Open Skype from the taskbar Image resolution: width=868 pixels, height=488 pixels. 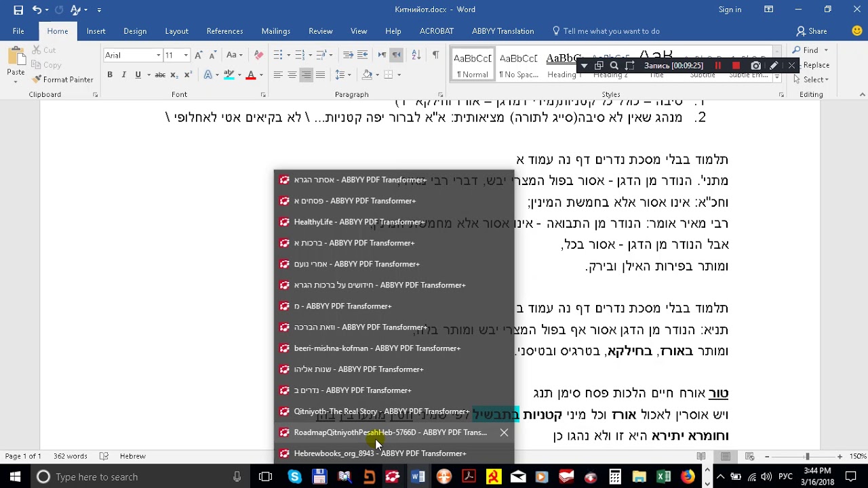(294, 476)
